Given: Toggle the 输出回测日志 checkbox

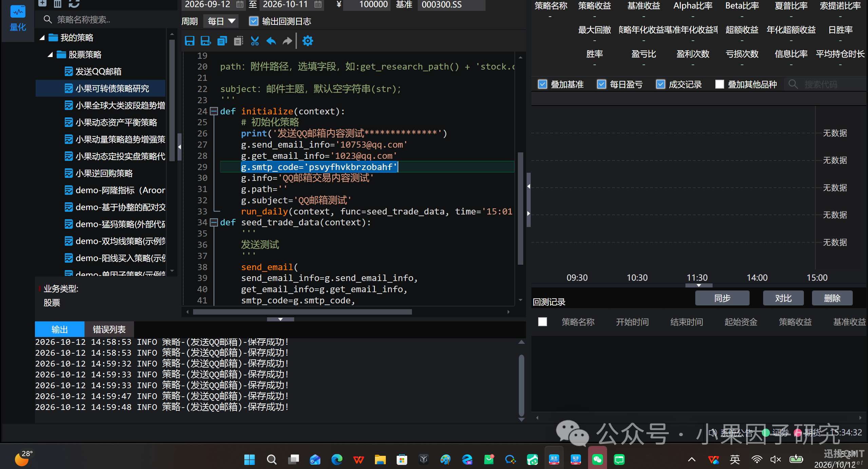Looking at the screenshot, I should [x=254, y=21].
